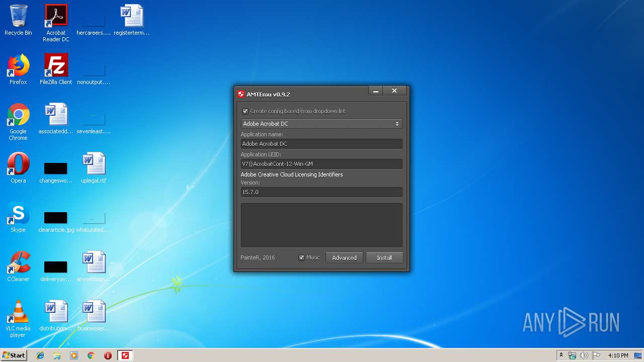Click the AMTEmu v0.9.2 title text
644x362 pixels.
tap(268, 94)
